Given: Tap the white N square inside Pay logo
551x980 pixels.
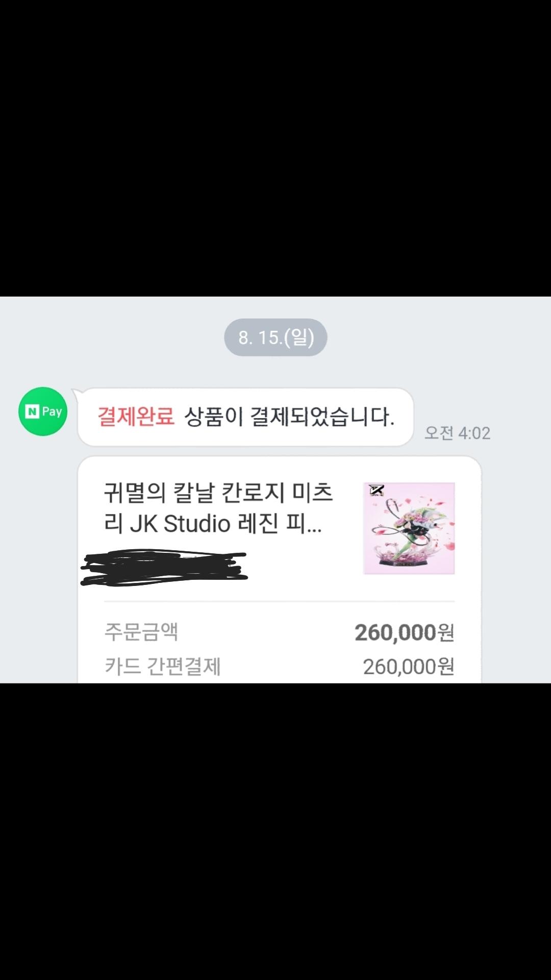Looking at the screenshot, I should (32, 411).
